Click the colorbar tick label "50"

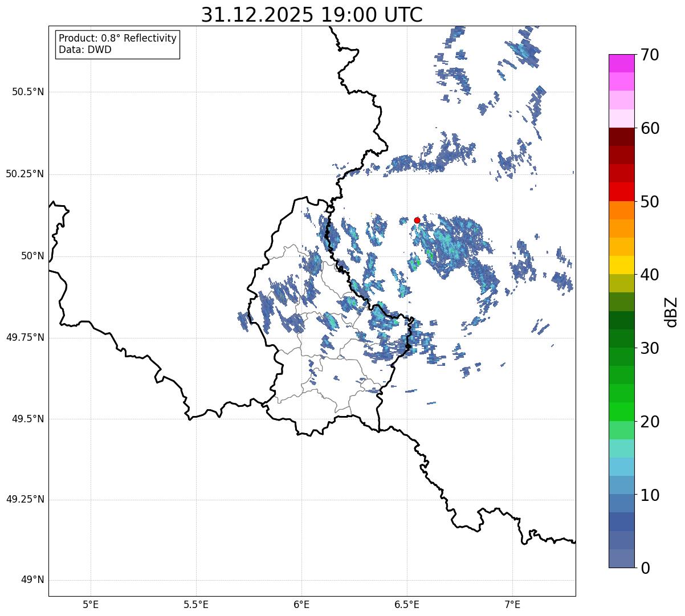pos(650,202)
